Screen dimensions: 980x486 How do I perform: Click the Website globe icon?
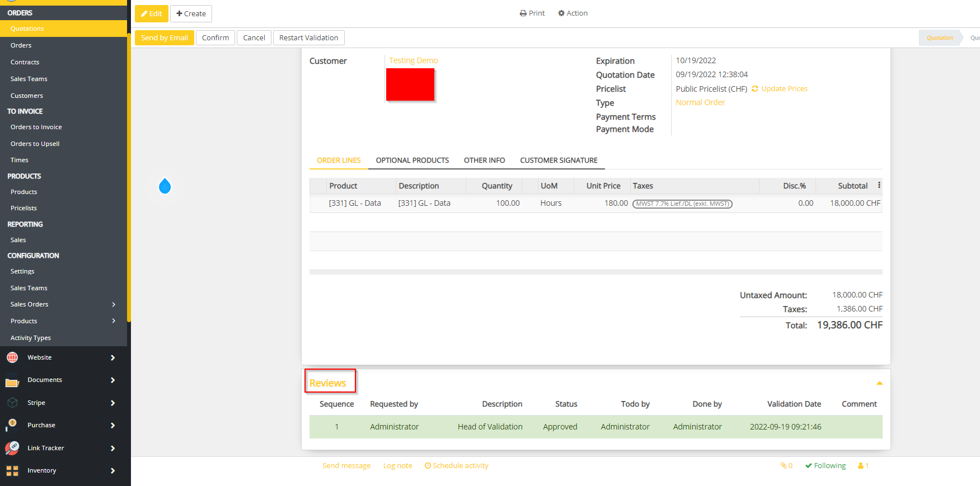12,357
